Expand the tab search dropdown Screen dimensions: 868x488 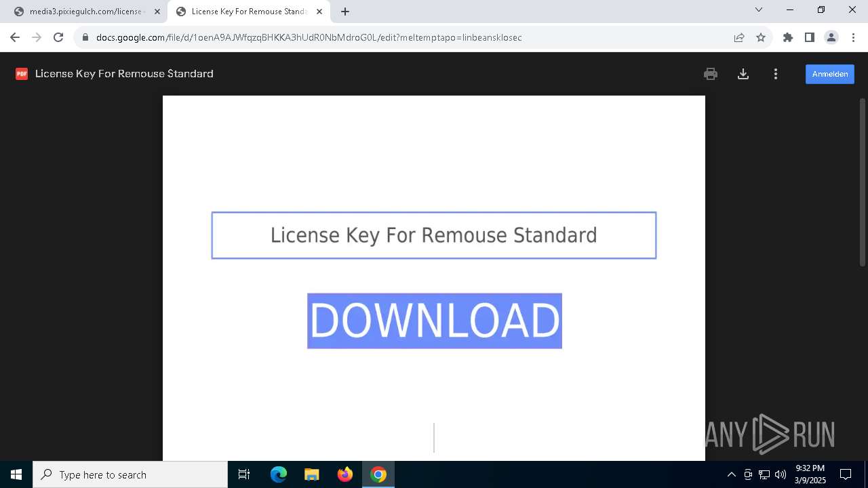[x=759, y=9]
